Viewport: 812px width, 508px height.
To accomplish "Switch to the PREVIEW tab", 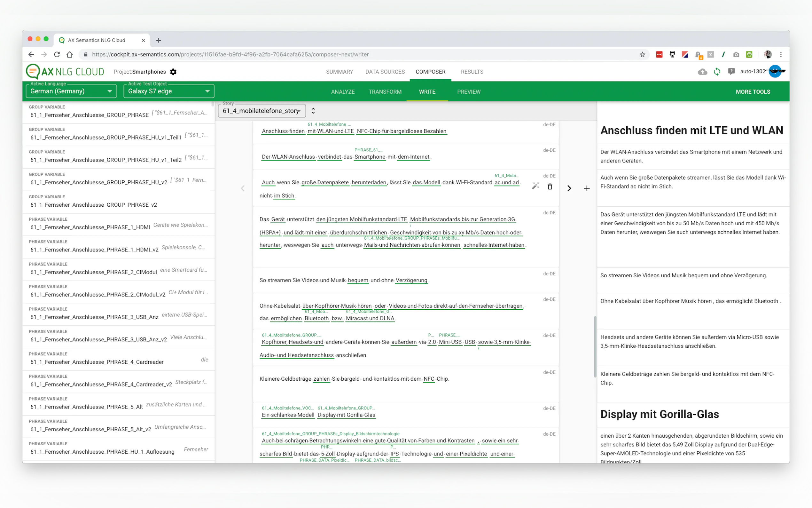I will coord(469,92).
